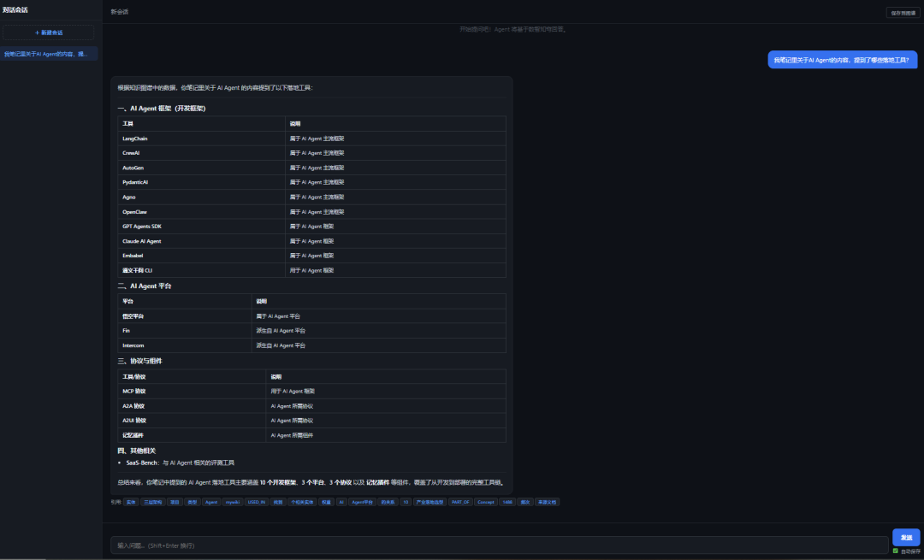Click the AutoGen table cell
The image size is (924, 560).
[x=201, y=168]
